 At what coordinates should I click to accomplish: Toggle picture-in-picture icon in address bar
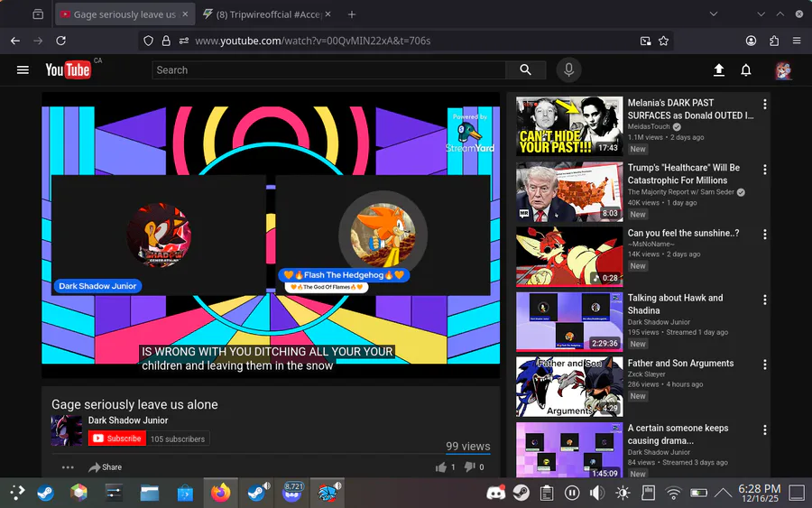tap(645, 41)
